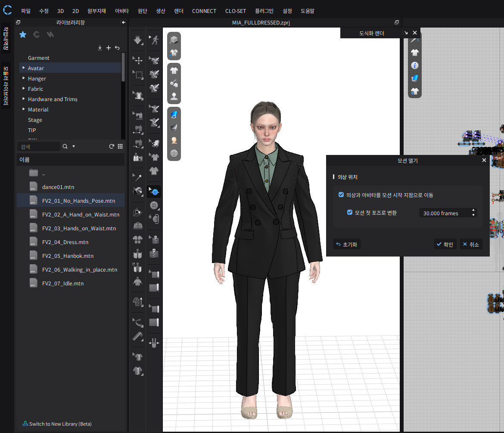This screenshot has width=504, height=433.
Task: Click the globe icon in viewport toolbar
Action: (x=174, y=153)
